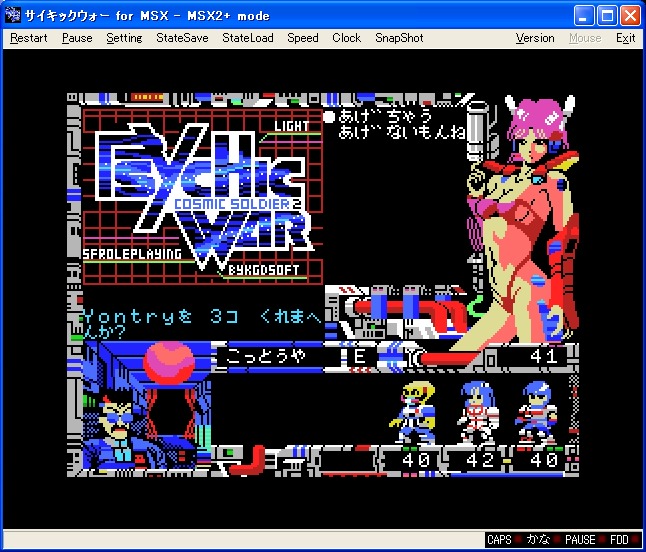Click the PAUSE indicator in the status bar
646x552 pixels.
click(579, 540)
